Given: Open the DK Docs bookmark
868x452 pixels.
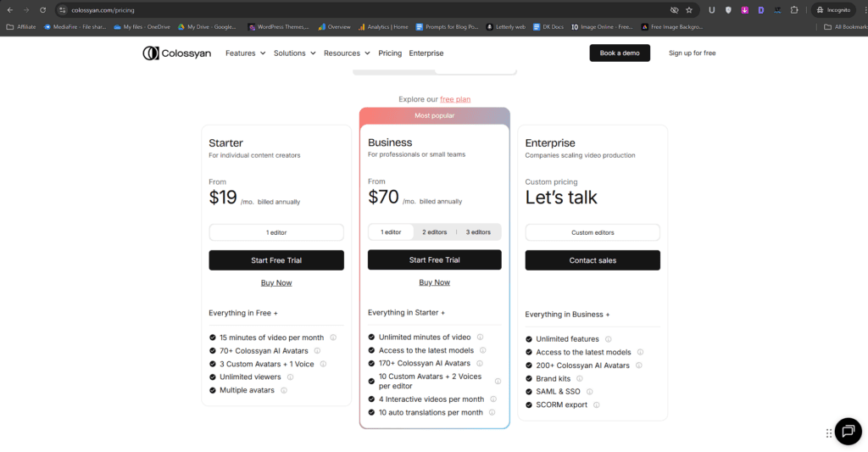Looking at the screenshot, I should tap(548, 26).
